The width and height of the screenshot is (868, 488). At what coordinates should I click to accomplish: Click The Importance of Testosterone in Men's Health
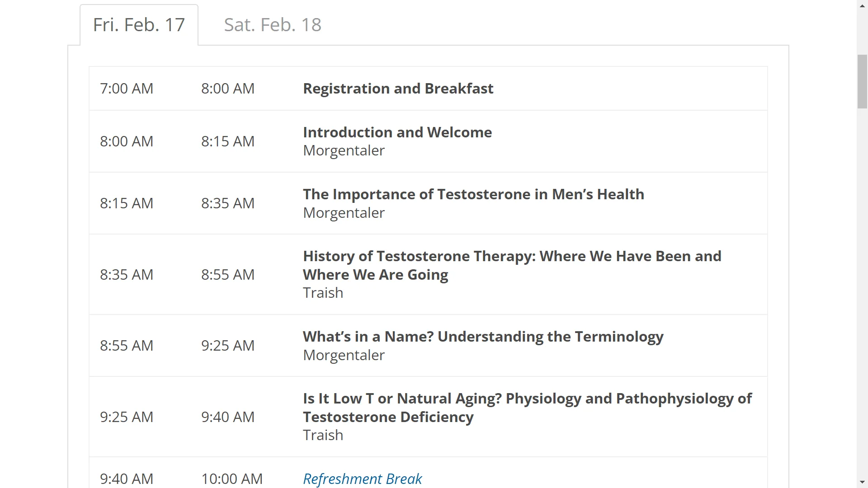(473, 194)
